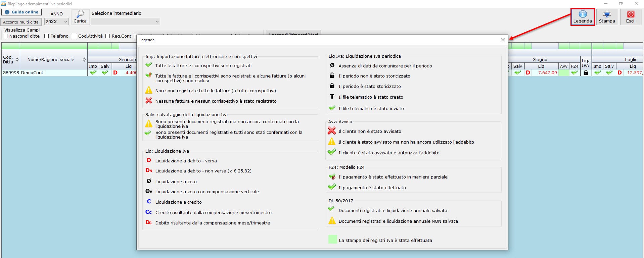Click the Liq. IVA padlock icon in DemoCont row
644x258 pixels.
click(586, 72)
